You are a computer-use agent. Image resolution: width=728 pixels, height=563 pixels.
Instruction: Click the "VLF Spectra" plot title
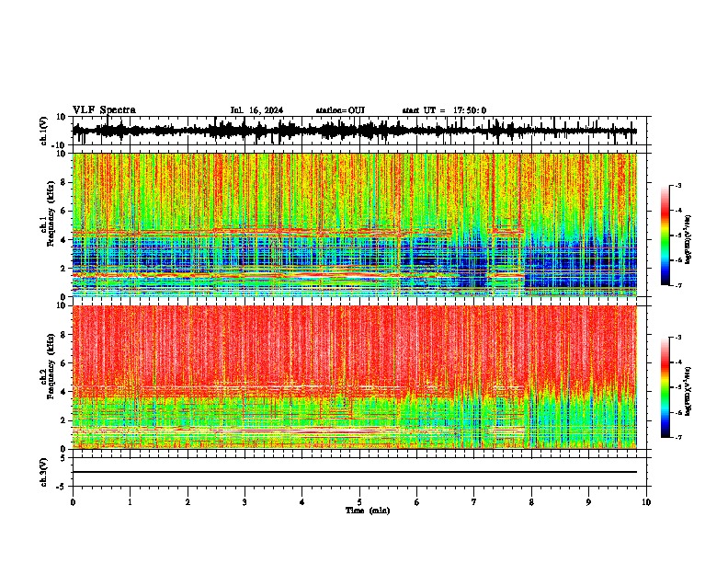click(x=104, y=110)
